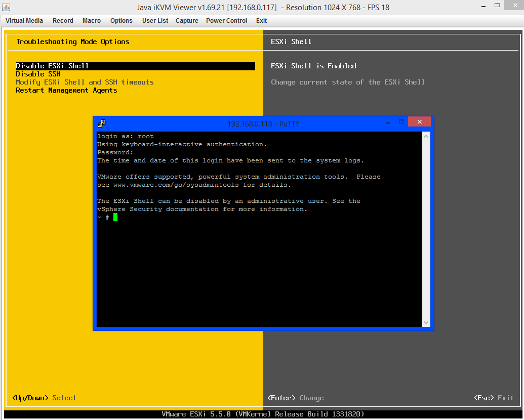Click the Password: line in PuTTY
Screen dimensions: 524x420
115,153
